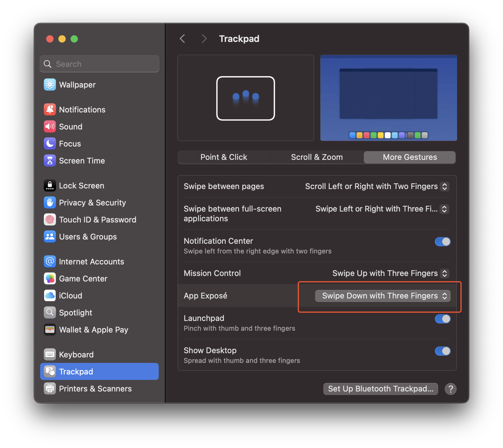Switch to the Scroll & Zoom tab

click(317, 157)
